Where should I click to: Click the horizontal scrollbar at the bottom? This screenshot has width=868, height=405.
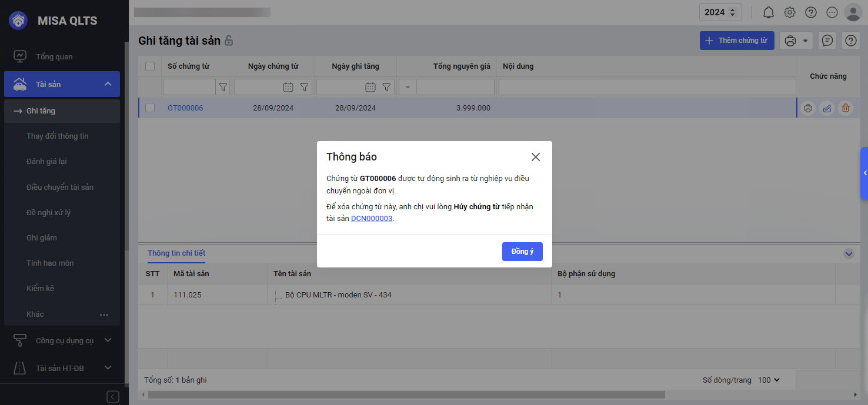pos(406,394)
